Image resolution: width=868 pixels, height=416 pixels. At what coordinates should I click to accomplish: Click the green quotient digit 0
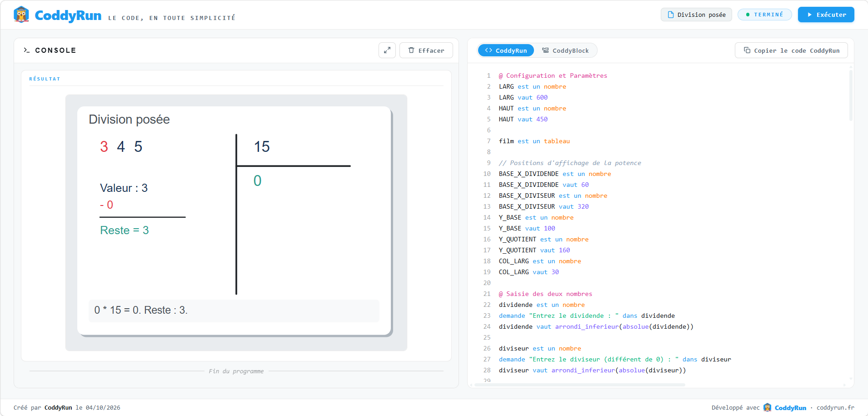[258, 180]
